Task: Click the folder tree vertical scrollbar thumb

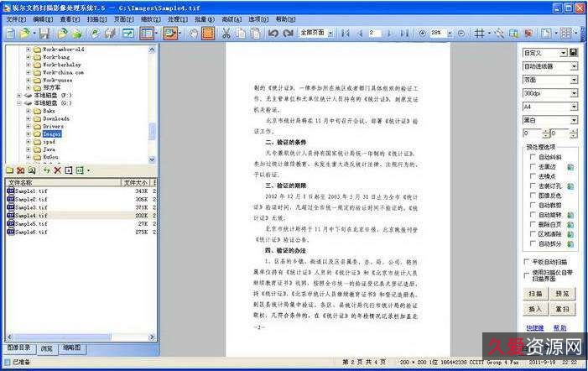Action: 152,132
